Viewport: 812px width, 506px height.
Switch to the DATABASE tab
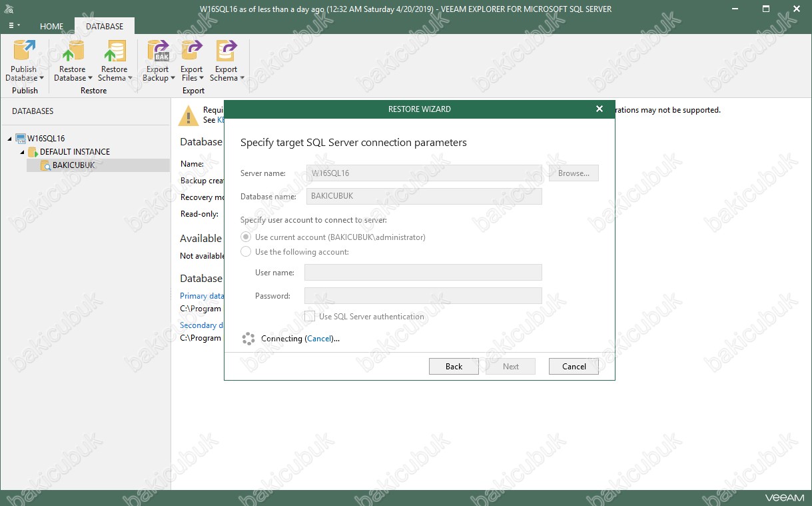coord(105,26)
